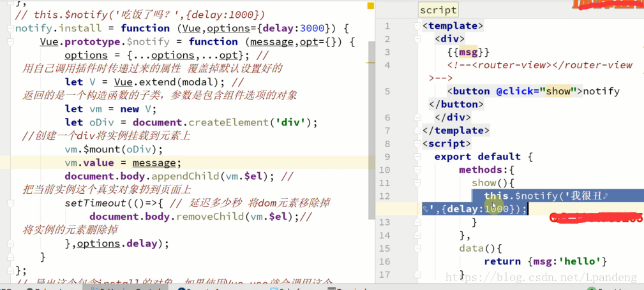Screen dimensions: 644x290
Task: Click the fold end marker at line 13
Action: tap(417, 222)
